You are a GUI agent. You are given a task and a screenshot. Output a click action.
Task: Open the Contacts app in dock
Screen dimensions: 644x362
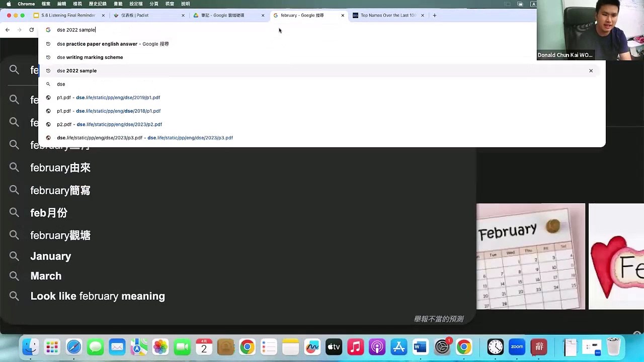pyautogui.click(x=225, y=347)
